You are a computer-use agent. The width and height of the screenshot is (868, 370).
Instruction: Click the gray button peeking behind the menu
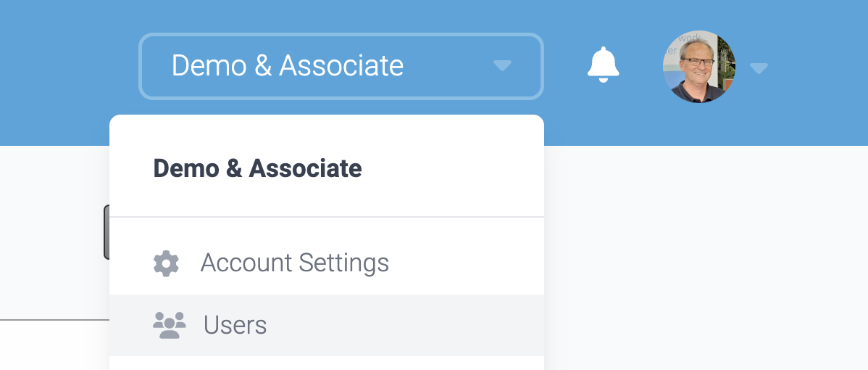(107, 231)
